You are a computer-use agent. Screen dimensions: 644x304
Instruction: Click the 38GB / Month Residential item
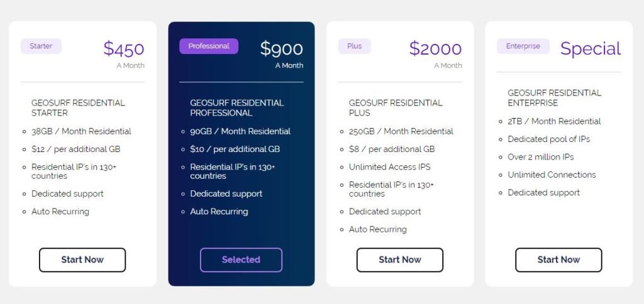tap(81, 132)
